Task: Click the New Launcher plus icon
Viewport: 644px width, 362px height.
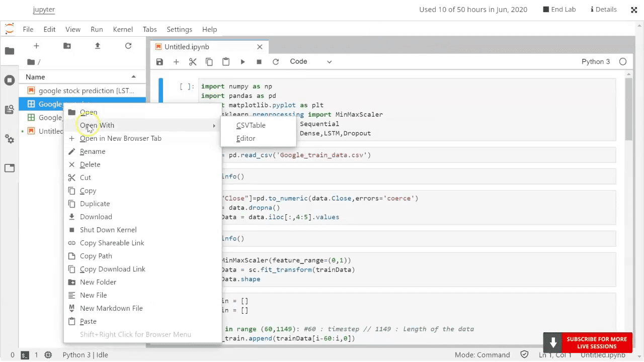Action: [x=36, y=46]
